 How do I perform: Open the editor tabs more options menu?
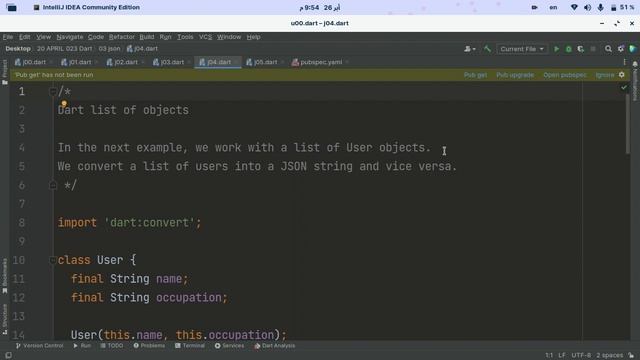coord(624,62)
